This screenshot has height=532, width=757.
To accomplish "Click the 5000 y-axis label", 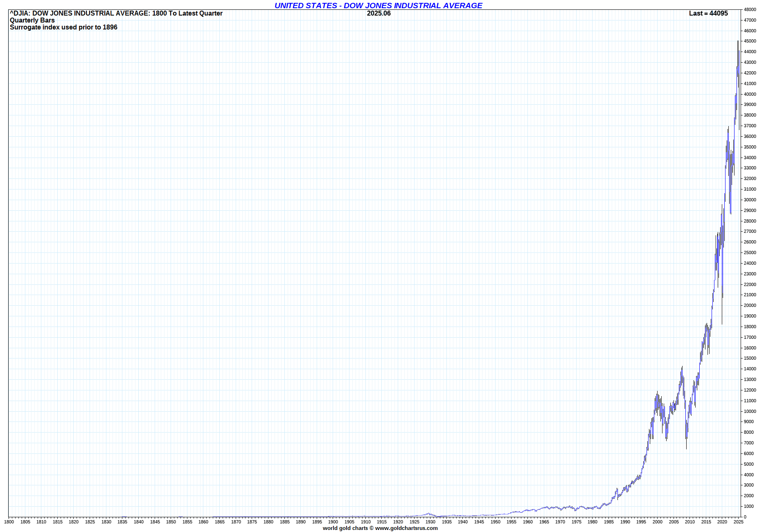I will [749, 464].
